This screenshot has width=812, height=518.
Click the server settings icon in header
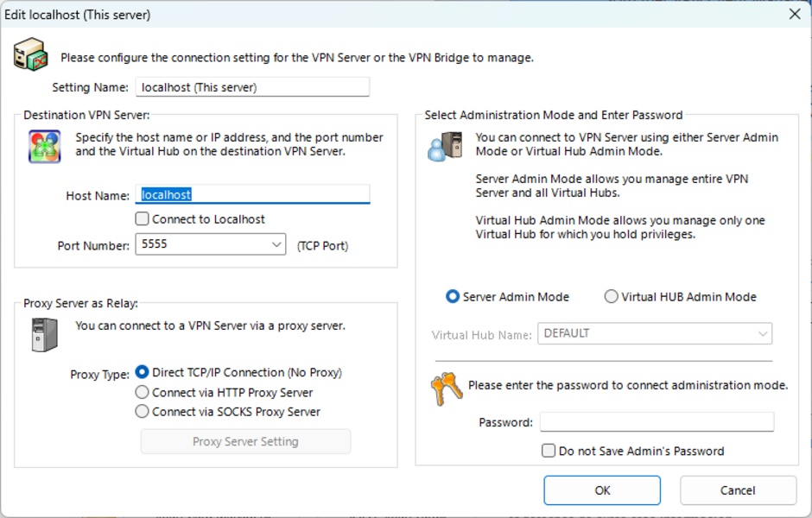pos(29,54)
